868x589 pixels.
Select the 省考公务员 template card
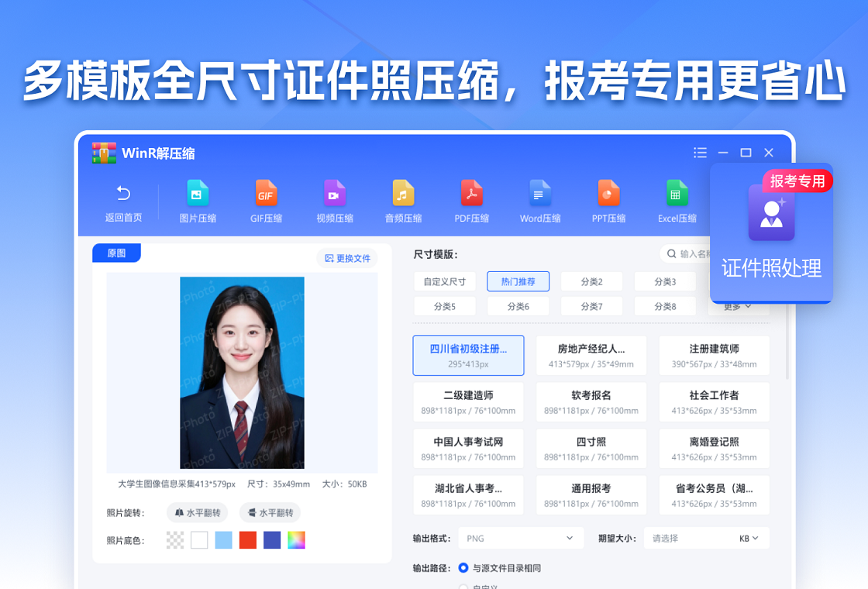(x=714, y=495)
